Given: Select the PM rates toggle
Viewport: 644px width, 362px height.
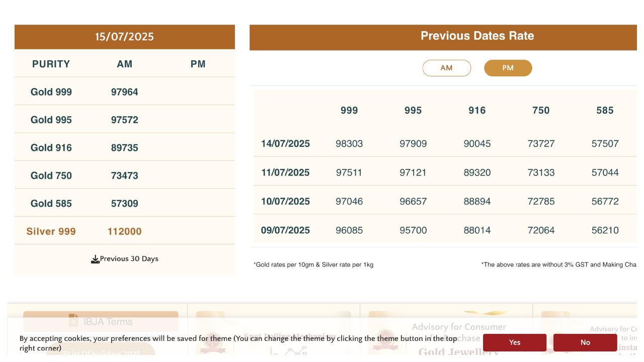Looking at the screenshot, I should tap(508, 68).
